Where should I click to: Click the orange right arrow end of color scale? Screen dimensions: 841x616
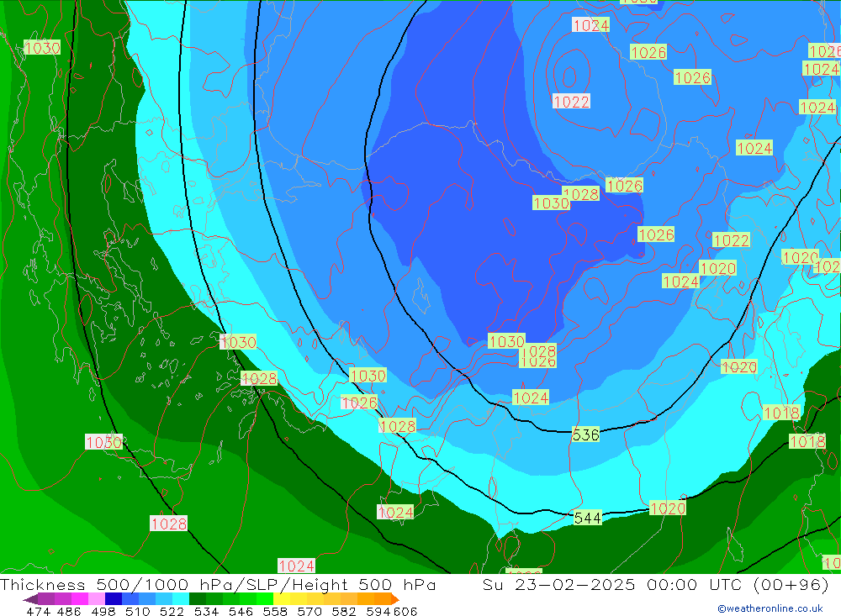coord(395,599)
